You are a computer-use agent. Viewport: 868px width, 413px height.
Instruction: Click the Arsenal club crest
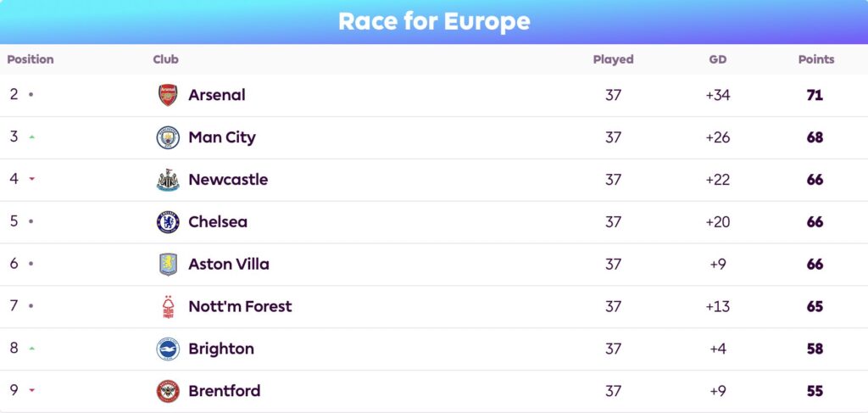[168, 95]
